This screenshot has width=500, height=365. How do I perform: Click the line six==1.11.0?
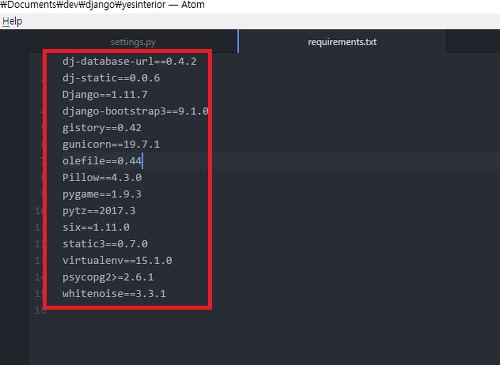[x=96, y=227]
